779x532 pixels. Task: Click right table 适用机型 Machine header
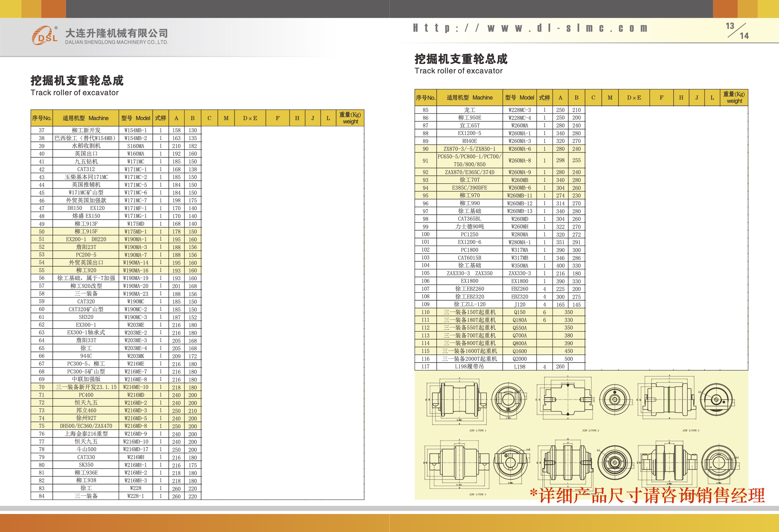point(470,98)
